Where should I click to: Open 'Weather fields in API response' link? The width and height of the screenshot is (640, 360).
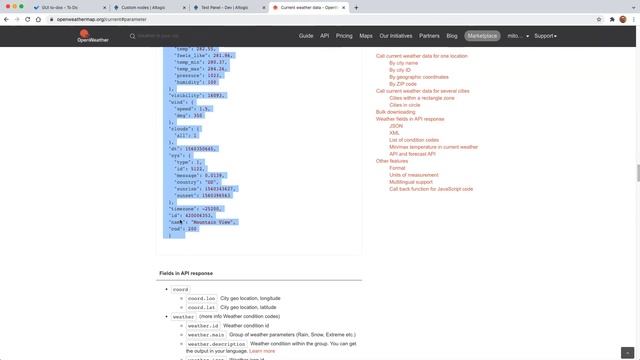pos(410,119)
